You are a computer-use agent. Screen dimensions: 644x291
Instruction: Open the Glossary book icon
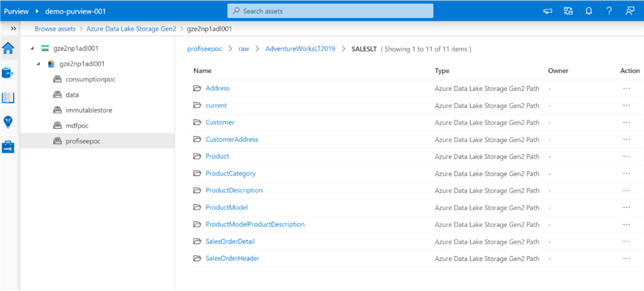tap(9, 97)
